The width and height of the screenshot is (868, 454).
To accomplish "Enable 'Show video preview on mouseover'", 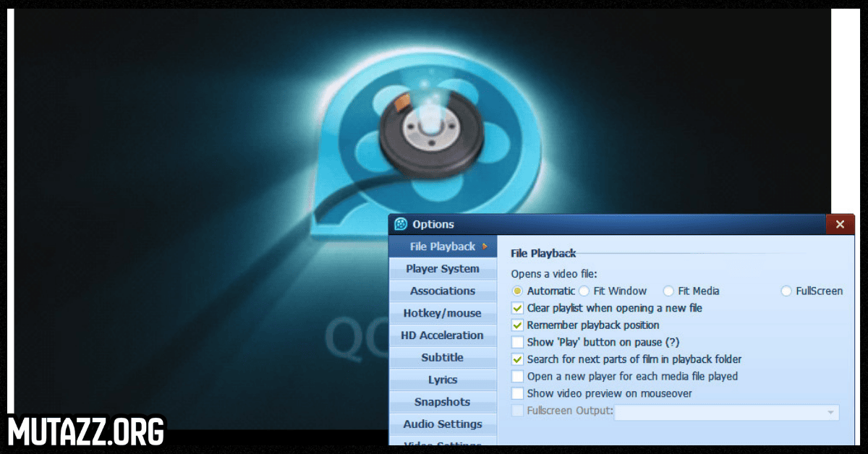I will click(517, 393).
